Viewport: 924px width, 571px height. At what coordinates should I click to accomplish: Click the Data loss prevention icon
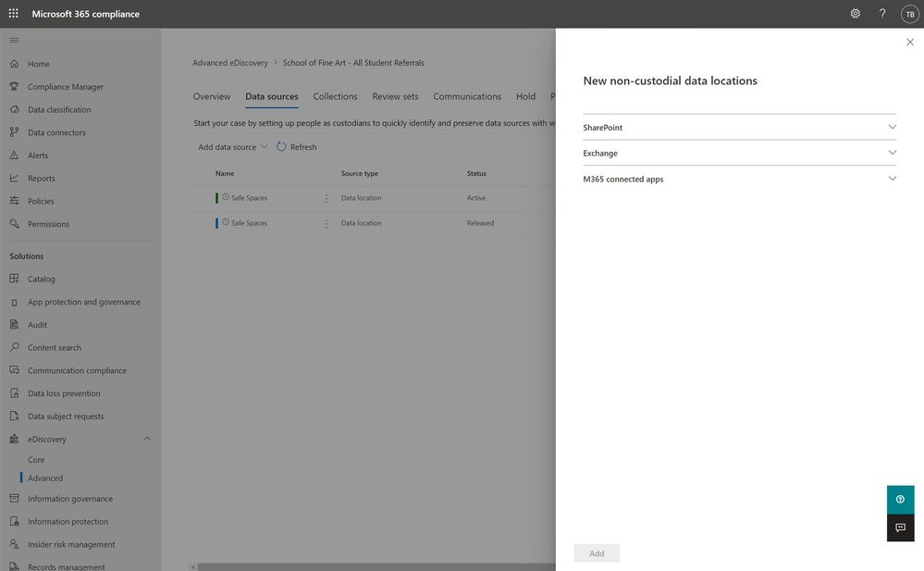15,393
